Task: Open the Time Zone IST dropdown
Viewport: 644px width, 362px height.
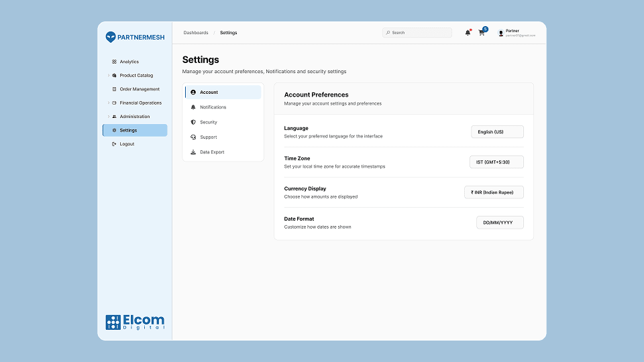Action: coord(496,162)
